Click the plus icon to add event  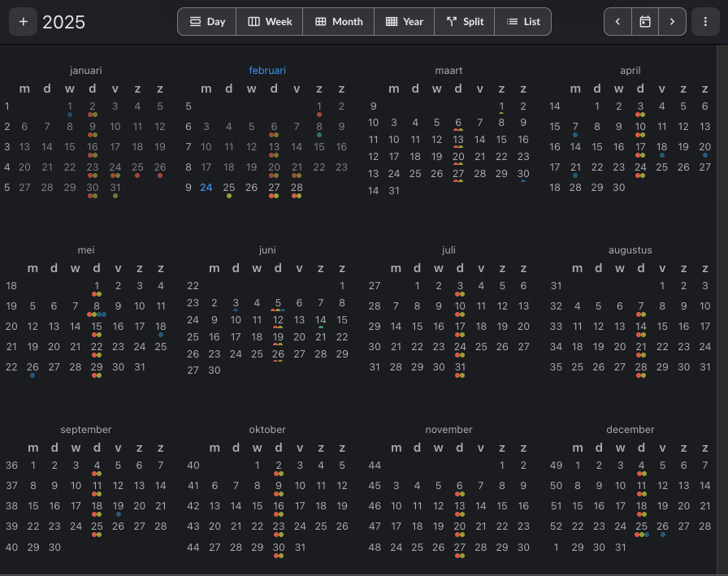coord(23,22)
